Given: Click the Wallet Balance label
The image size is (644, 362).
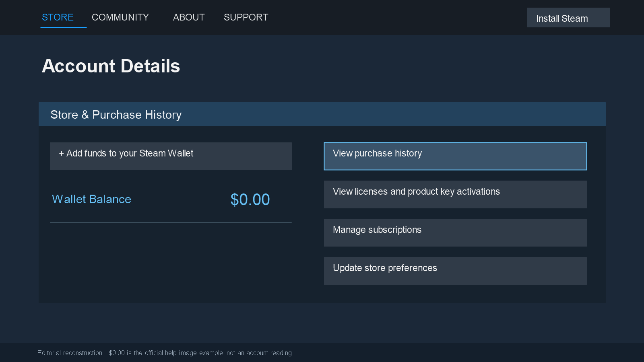Looking at the screenshot, I should pos(92,199).
